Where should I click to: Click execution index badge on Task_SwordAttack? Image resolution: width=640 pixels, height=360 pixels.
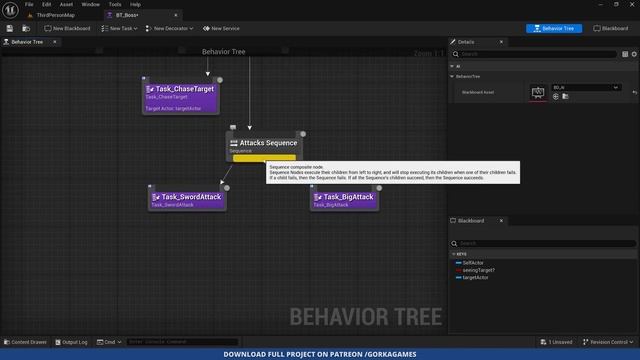(x=227, y=188)
